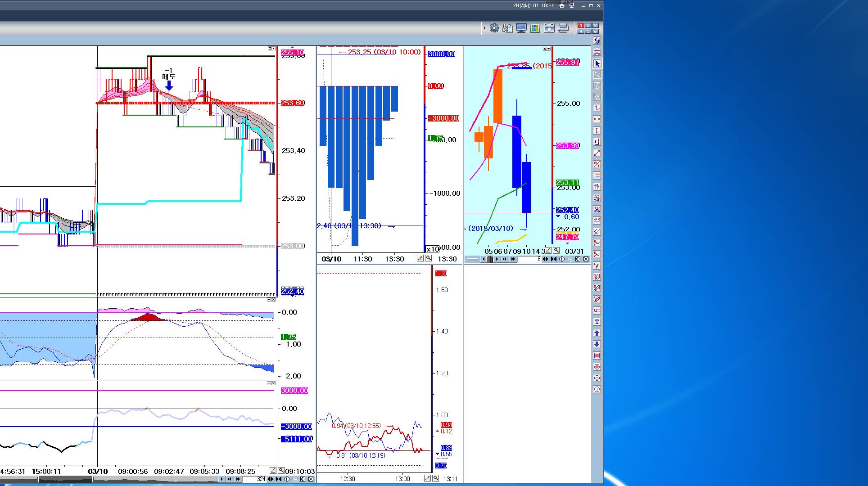The height and width of the screenshot is (486, 868).
Task: Click fast-forward button below main chart
Action: point(238,479)
